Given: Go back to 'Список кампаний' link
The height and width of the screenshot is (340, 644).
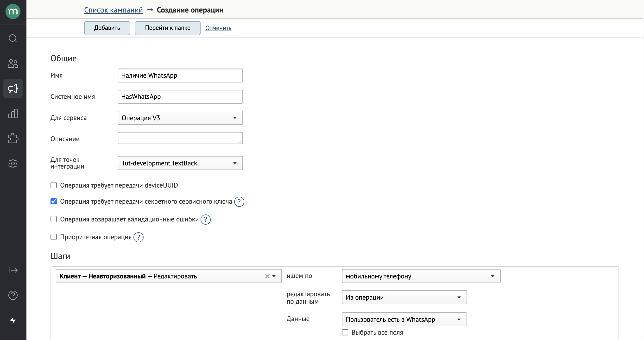Looking at the screenshot, I should tap(114, 10).
